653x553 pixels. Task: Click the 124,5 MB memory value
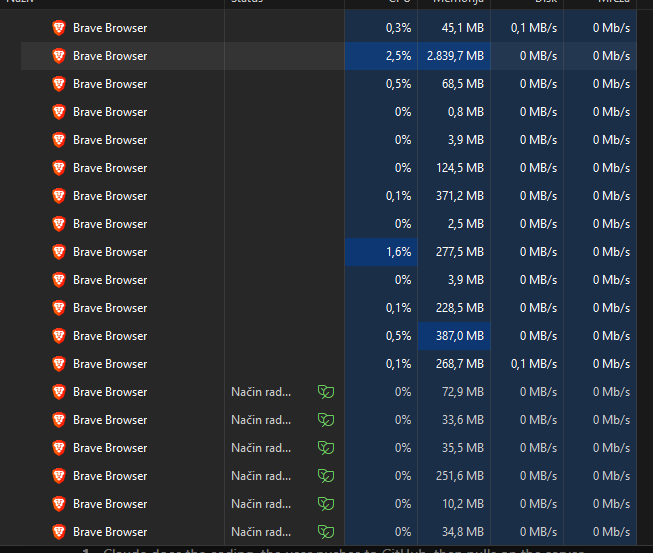[x=460, y=168]
